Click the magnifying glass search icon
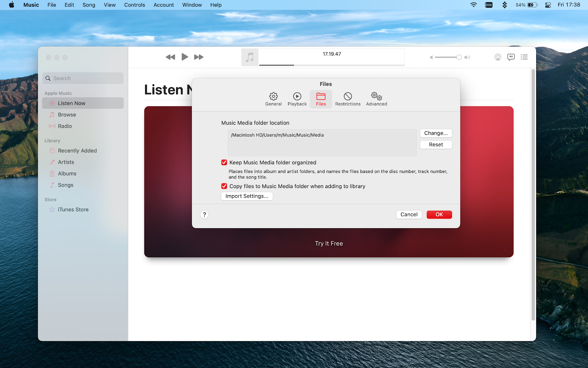 48,78
